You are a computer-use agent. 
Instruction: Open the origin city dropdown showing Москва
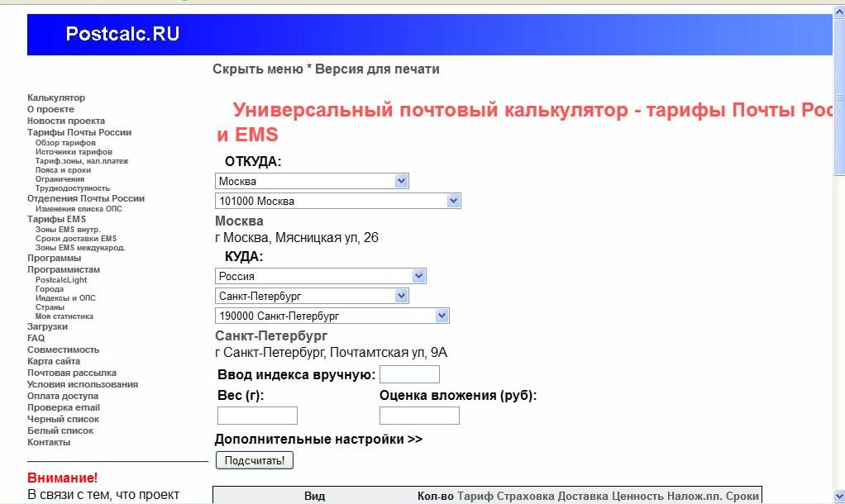pos(312,181)
